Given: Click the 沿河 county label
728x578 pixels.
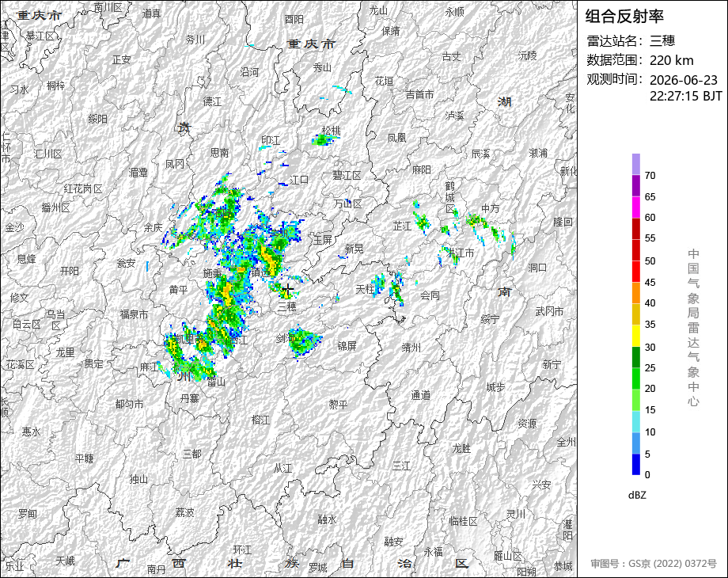Looking at the screenshot, I should pyautogui.click(x=249, y=72).
